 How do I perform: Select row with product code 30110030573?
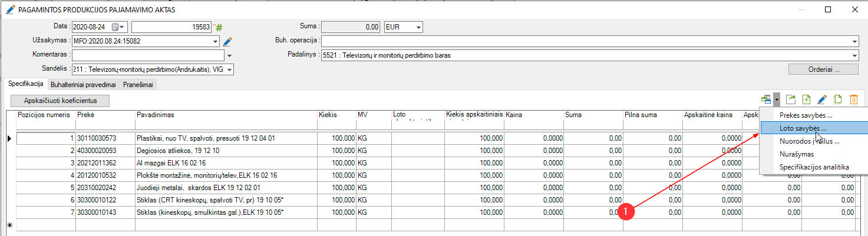pyautogui.click(x=105, y=138)
